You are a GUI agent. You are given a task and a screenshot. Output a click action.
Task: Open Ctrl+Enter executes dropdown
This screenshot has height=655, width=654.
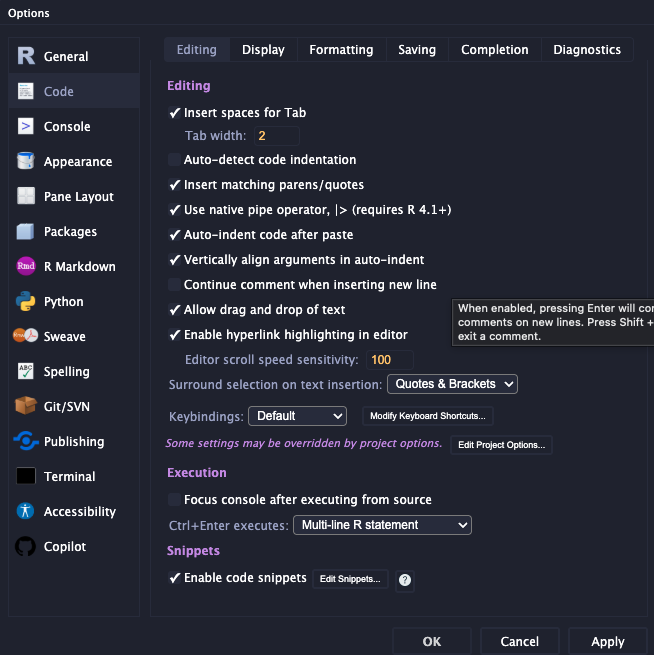(381, 525)
